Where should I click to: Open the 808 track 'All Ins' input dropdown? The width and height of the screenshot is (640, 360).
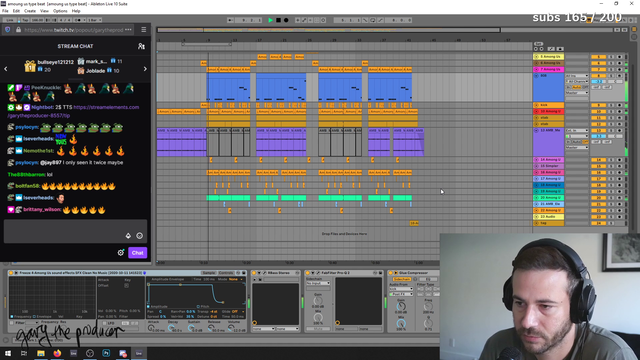pos(577,76)
